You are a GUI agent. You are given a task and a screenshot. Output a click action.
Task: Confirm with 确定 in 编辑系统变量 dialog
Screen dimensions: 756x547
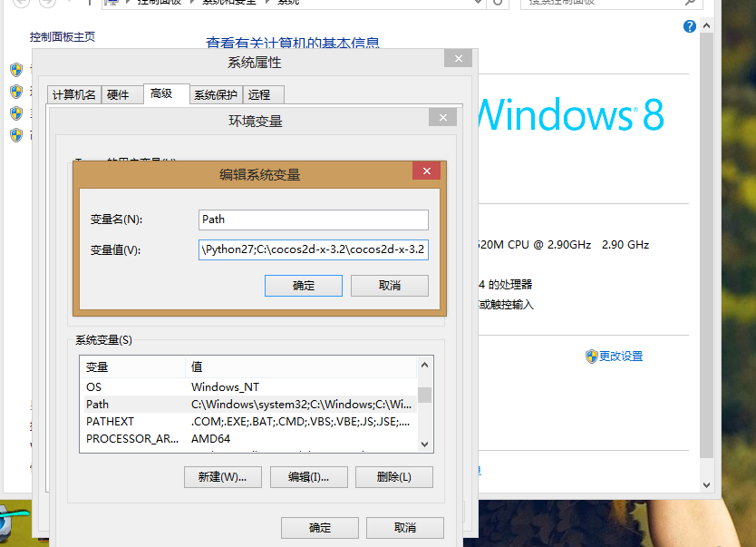[x=304, y=286]
